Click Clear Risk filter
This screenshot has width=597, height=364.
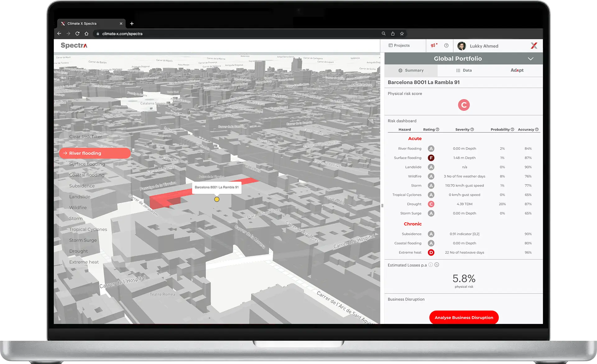tap(86, 137)
